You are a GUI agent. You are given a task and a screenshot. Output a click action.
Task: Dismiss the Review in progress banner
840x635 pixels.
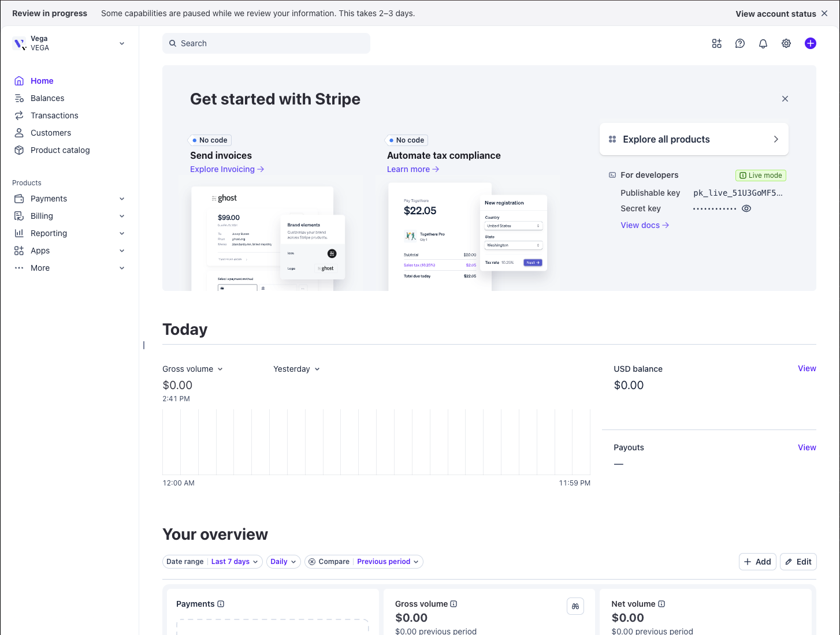click(824, 13)
